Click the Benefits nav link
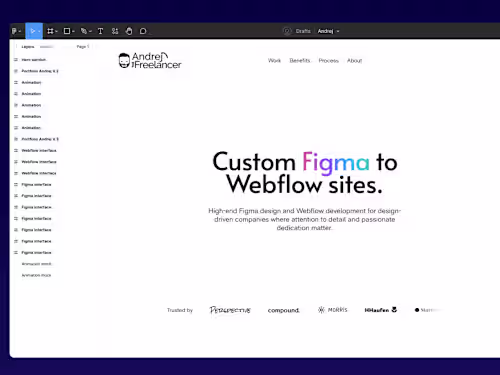Screen dimensions: 500x375 300,60
